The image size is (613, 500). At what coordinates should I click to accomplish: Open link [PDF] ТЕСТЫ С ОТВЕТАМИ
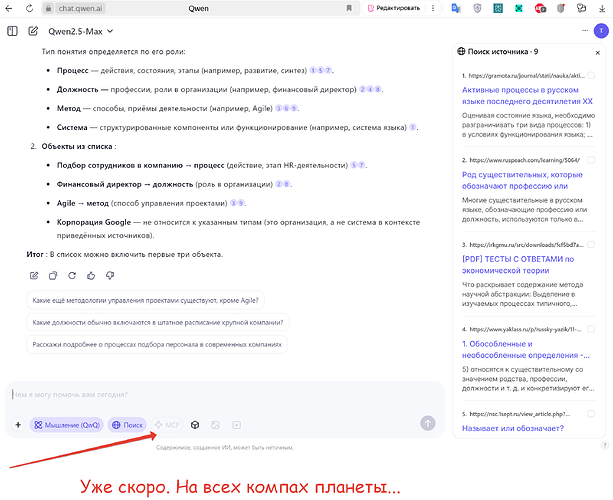coord(518,265)
